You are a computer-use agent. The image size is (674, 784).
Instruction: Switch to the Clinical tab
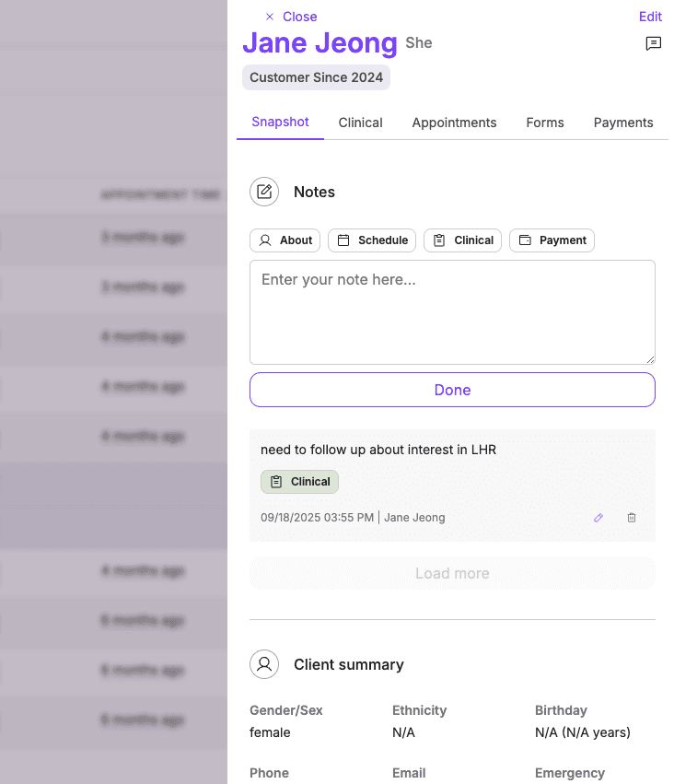[360, 123]
